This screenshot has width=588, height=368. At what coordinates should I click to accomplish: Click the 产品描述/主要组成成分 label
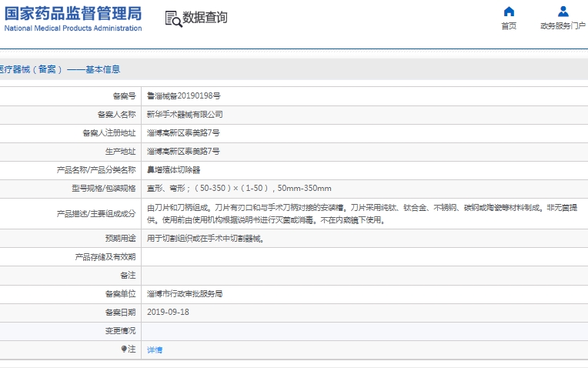[x=96, y=214]
